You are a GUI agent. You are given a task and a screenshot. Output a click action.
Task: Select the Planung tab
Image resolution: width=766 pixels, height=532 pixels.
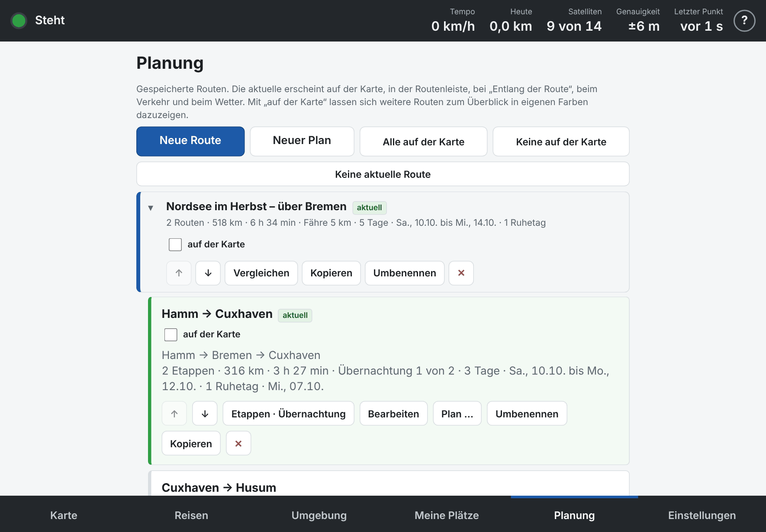tap(574, 515)
